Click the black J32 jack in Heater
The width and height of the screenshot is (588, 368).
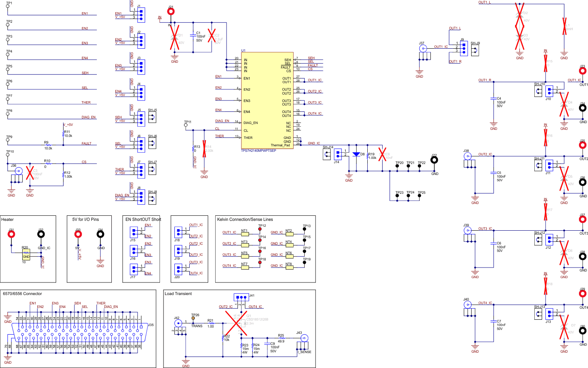tap(41, 234)
